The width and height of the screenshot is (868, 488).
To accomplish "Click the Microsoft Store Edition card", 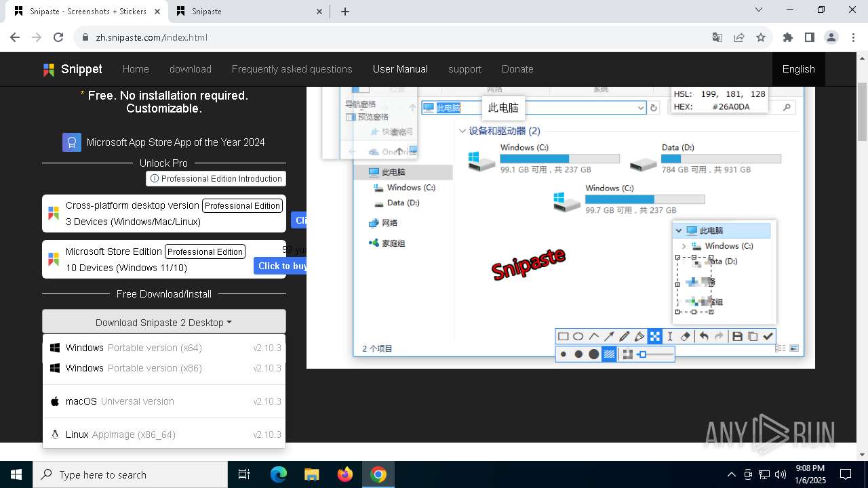I will [x=164, y=259].
